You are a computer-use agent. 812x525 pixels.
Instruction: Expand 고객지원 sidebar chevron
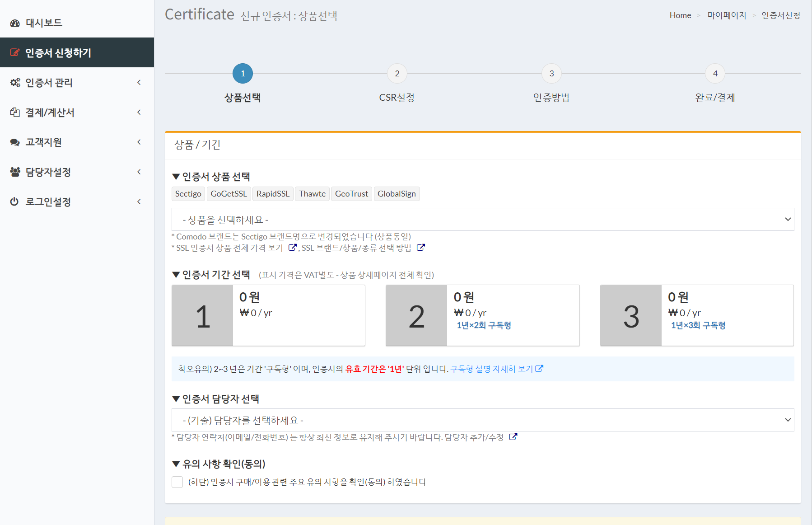(x=139, y=142)
